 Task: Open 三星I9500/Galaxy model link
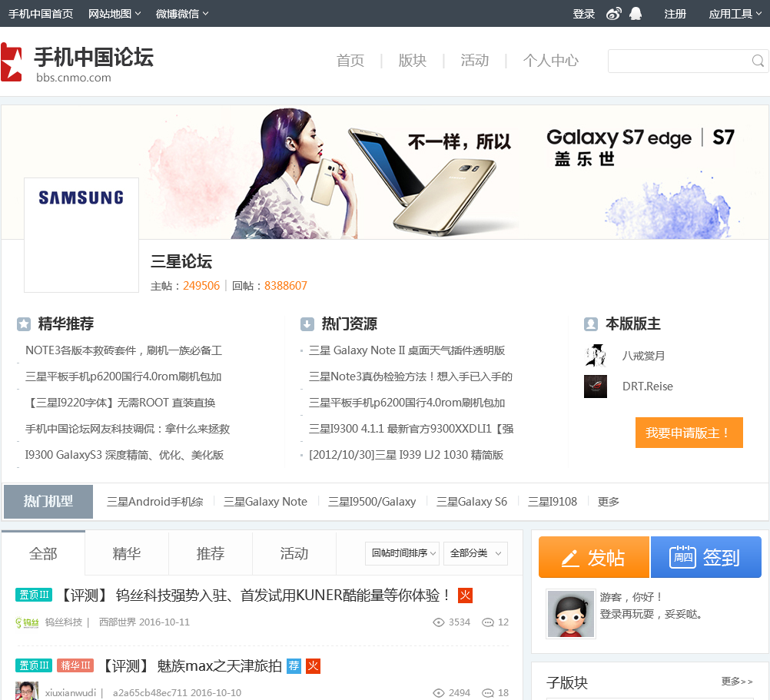(372, 502)
